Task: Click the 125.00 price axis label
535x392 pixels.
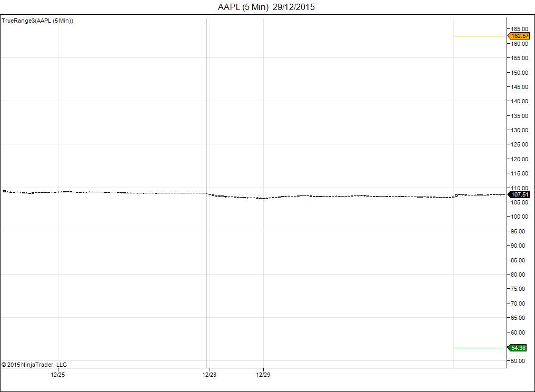Action: point(519,144)
